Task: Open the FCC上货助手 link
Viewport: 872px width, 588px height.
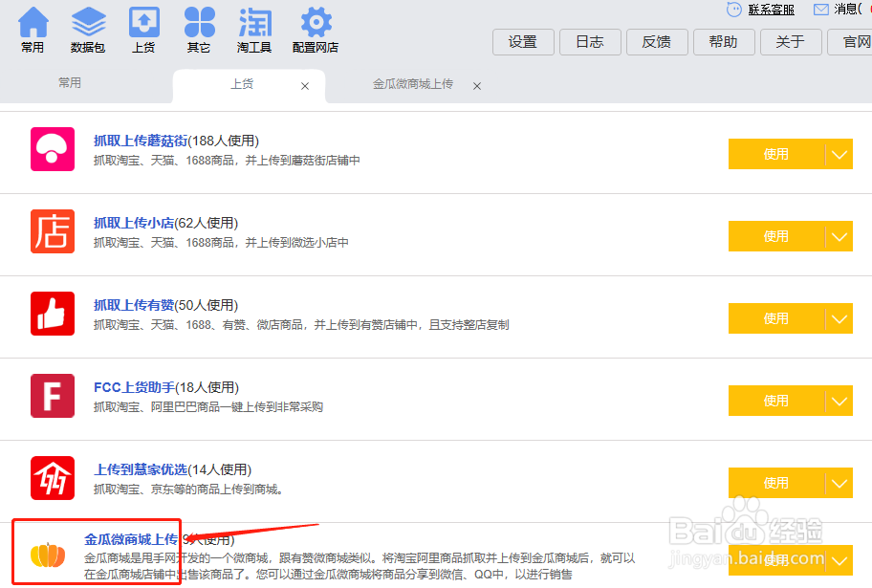Action: tap(135, 388)
